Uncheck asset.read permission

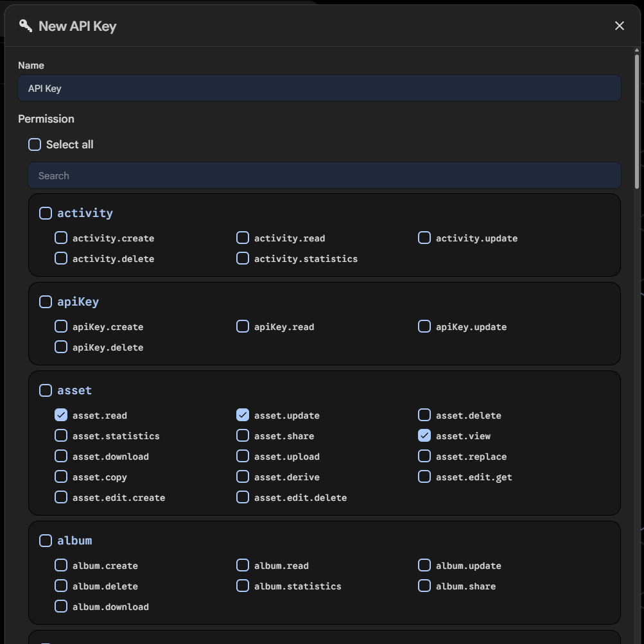click(x=61, y=415)
